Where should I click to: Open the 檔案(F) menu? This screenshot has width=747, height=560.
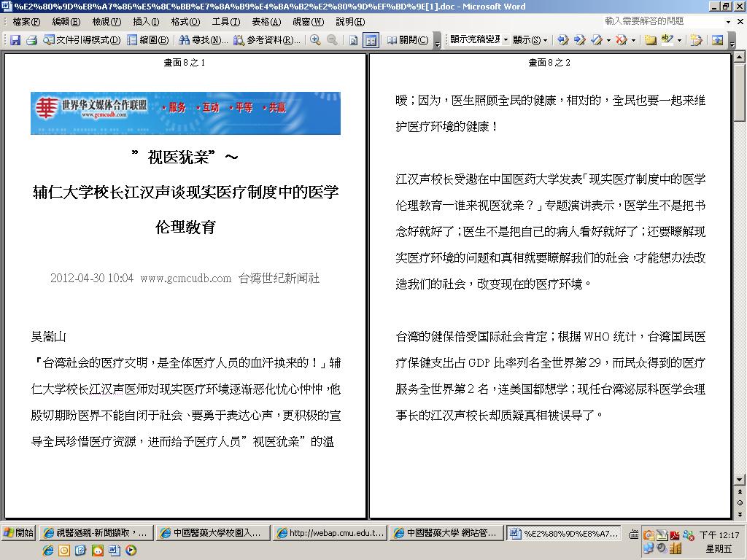[26, 21]
